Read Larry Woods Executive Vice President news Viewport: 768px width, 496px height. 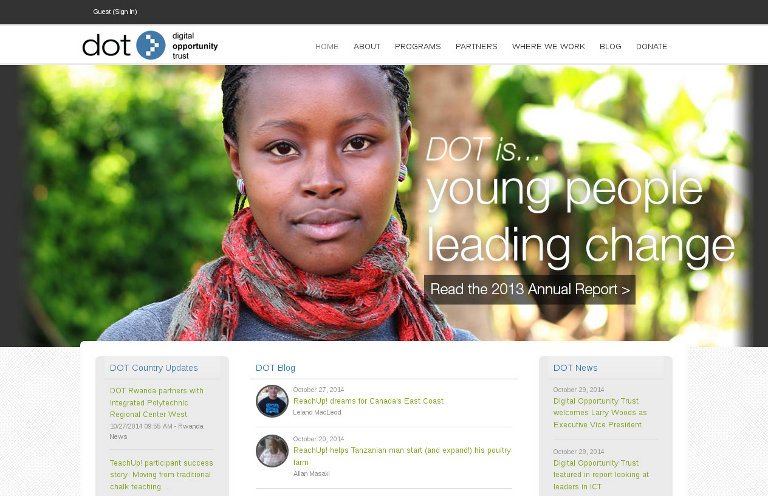(x=600, y=413)
